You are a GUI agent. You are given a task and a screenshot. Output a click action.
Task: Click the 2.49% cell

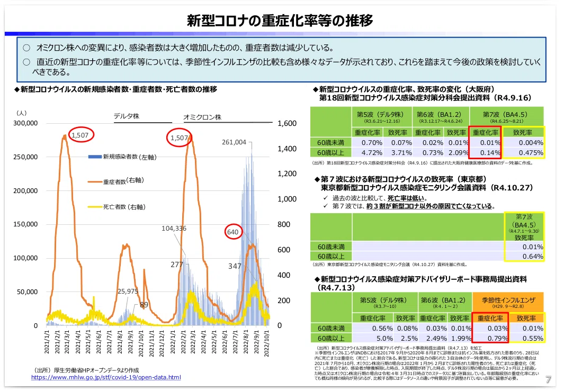[433, 339]
